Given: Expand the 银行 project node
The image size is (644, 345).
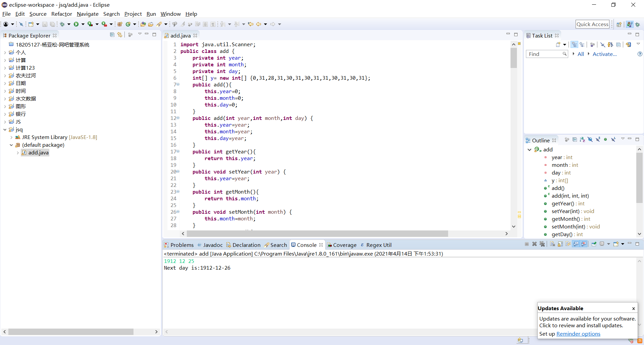Looking at the screenshot, I should pyautogui.click(x=5, y=114).
